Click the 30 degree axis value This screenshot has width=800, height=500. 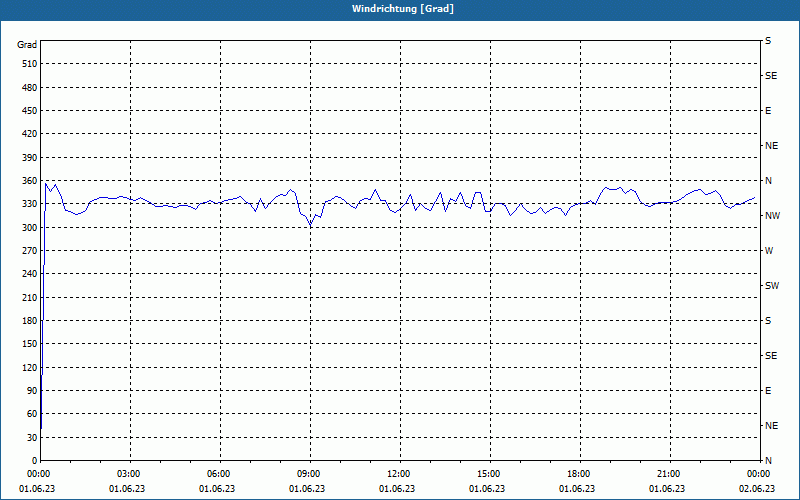click(32, 437)
